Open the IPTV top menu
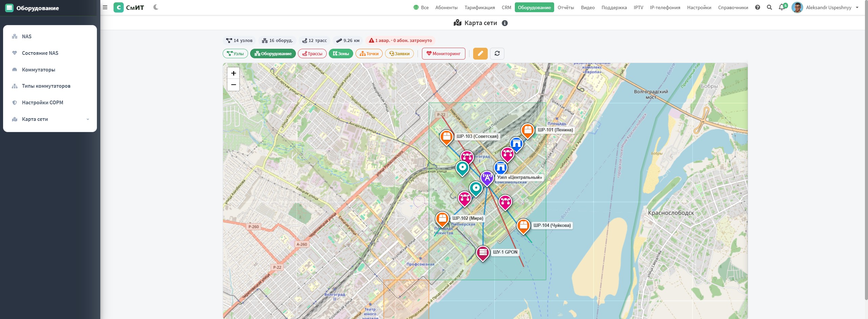This screenshot has height=319, width=868. coord(638,7)
